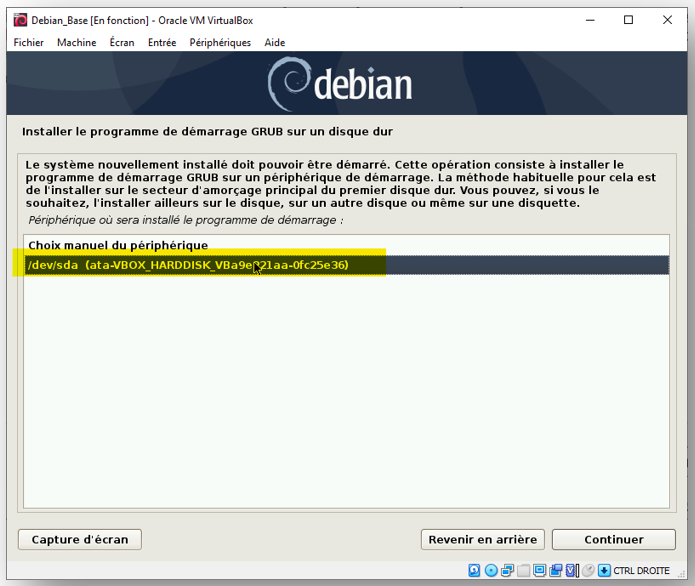Click the virtualization features status icon

coord(572,570)
